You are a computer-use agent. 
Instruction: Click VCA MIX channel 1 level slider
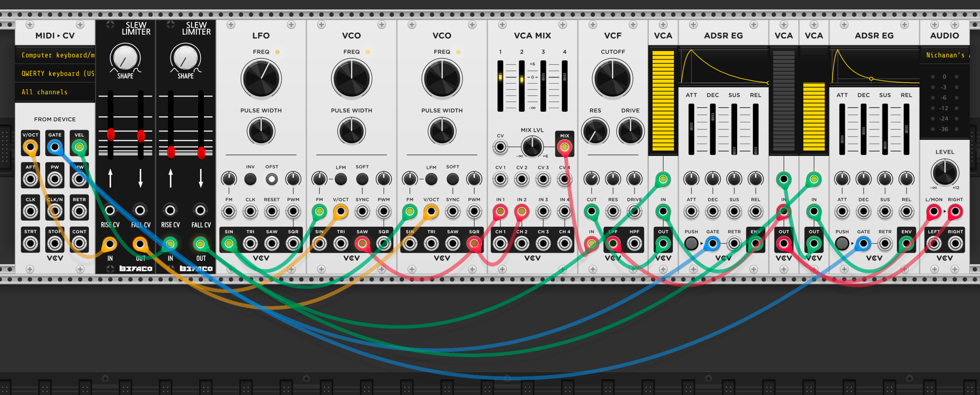pyautogui.click(x=500, y=86)
